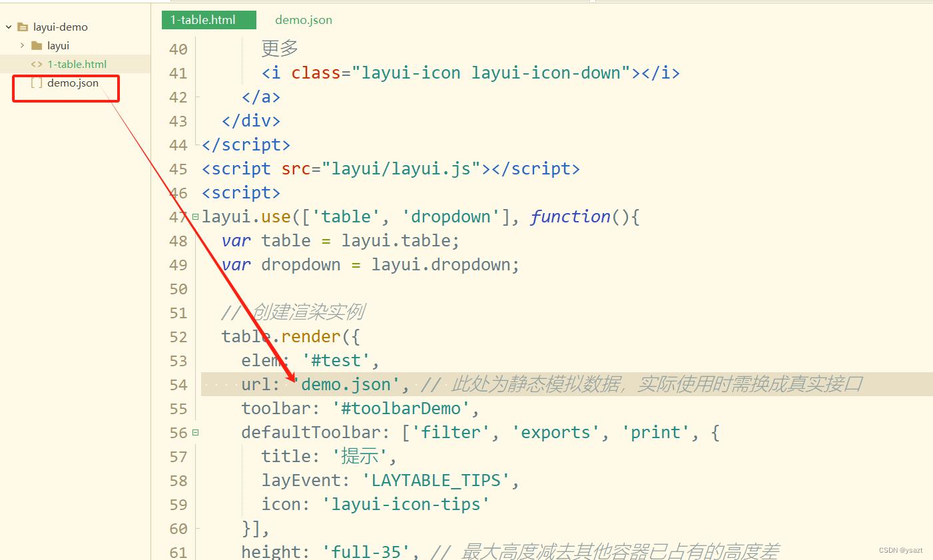The height and width of the screenshot is (560, 933).
Task: Click the JSON file icon beside demo.json
Action: coord(37,83)
